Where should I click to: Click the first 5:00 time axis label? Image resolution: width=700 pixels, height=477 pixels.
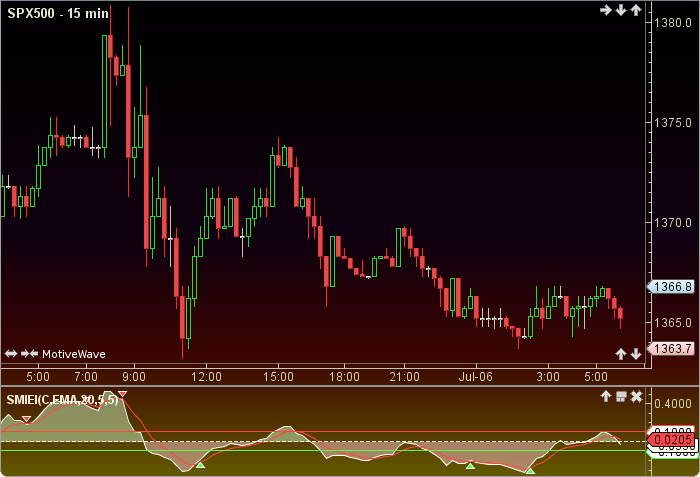(38, 377)
